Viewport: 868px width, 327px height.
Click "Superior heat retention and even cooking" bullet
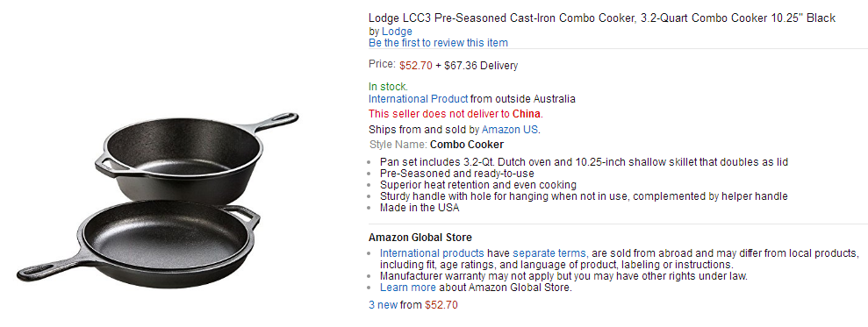[478, 185]
